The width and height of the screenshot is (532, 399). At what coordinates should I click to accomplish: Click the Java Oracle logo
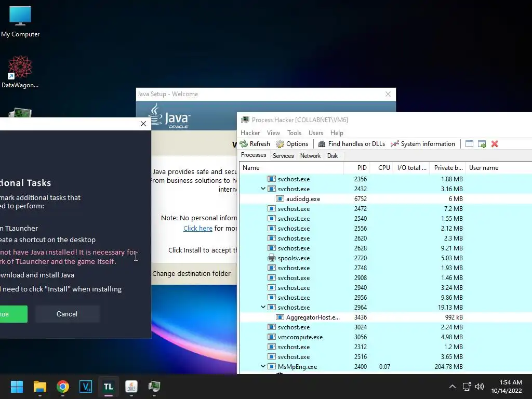169,116
